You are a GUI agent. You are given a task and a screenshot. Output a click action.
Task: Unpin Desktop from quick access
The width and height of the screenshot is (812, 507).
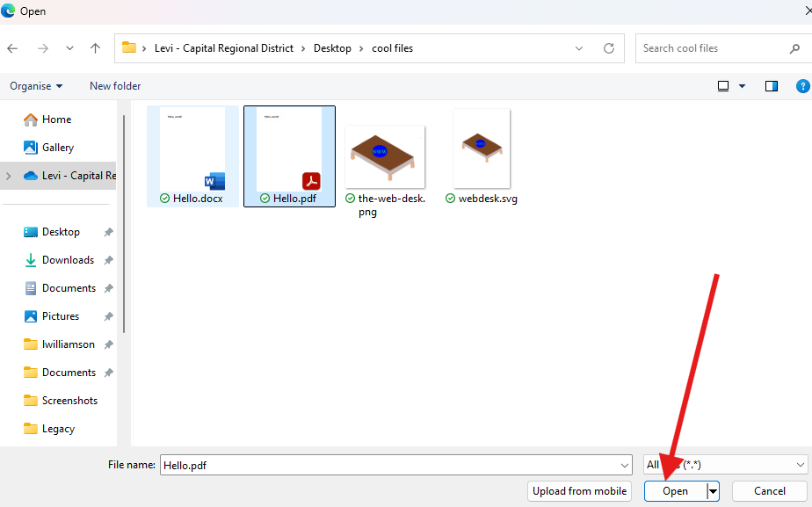coord(111,231)
